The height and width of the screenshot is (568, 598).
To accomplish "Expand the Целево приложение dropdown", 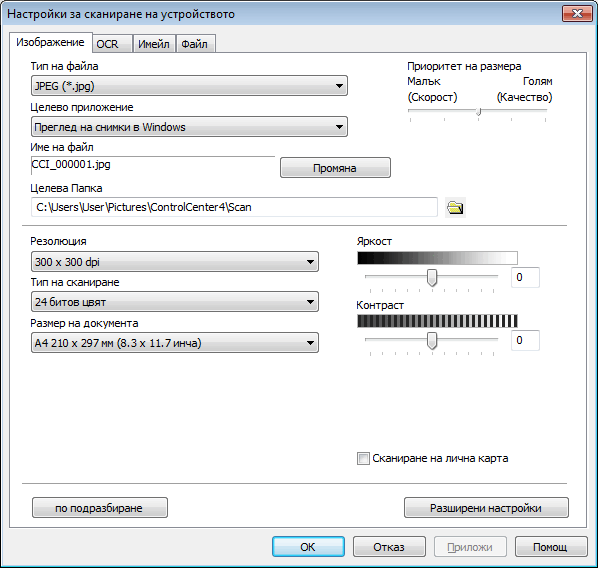I will [189, 127].
